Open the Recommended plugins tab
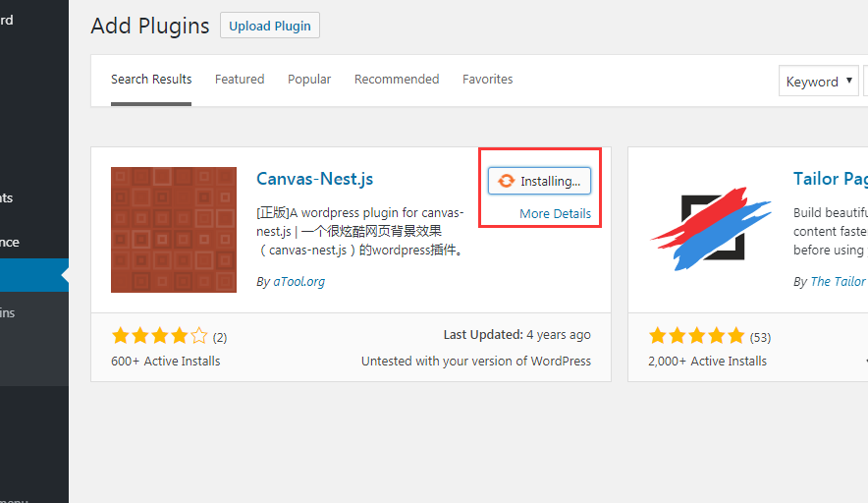This screenshot has height=503, width=868. 397,80
